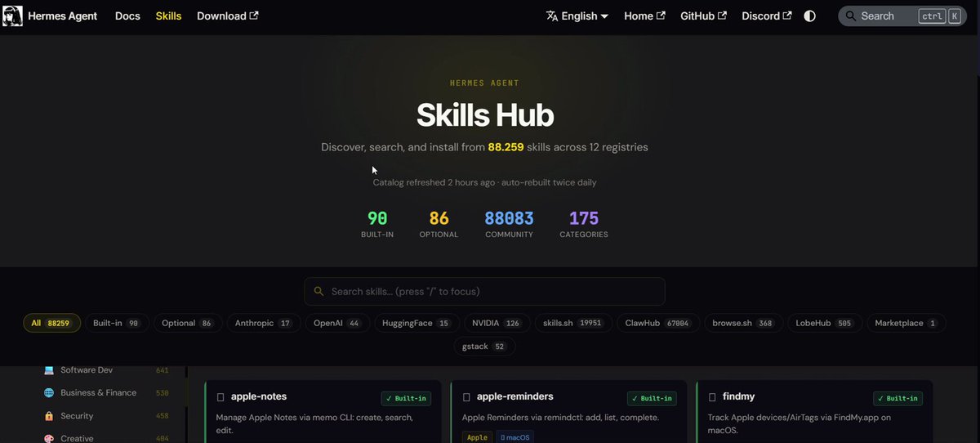The image size is (980, 443).
Task: Click the magnifier icon in navbar search
Action: pos(850,16)
